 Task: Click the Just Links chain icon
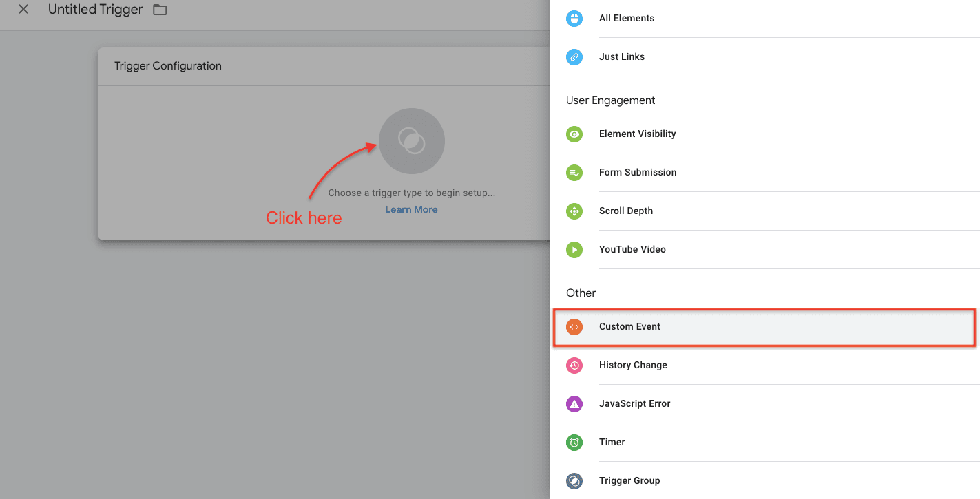click(x=574, y=57)
